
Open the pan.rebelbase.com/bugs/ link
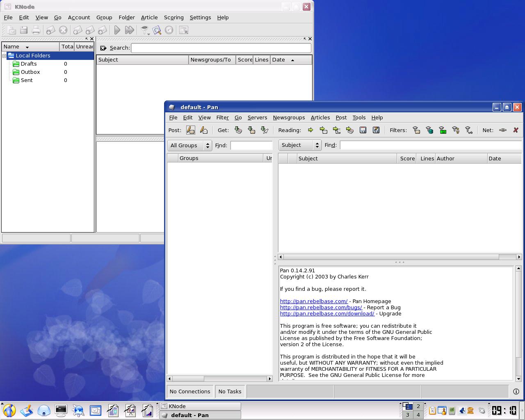(321, 307)
